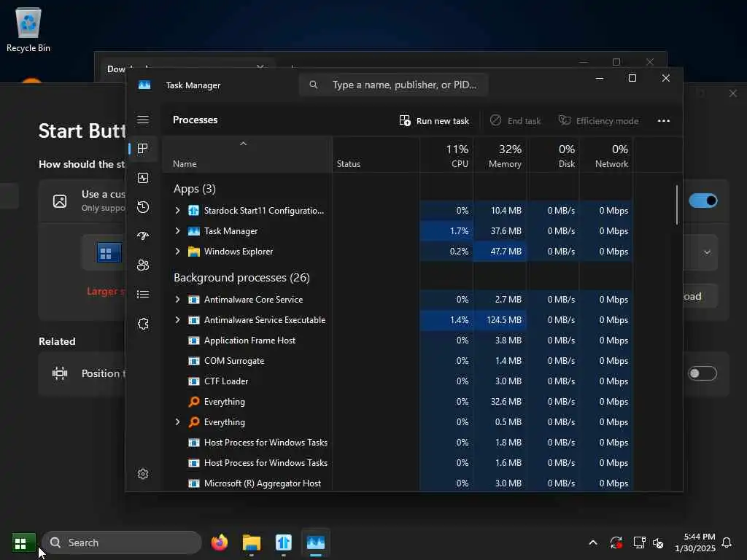Enable the Position toggle in Start11 window
Image resolution: width=747 pixels, height=560 pixels.
pyautogui.click(x=703, y=373)
